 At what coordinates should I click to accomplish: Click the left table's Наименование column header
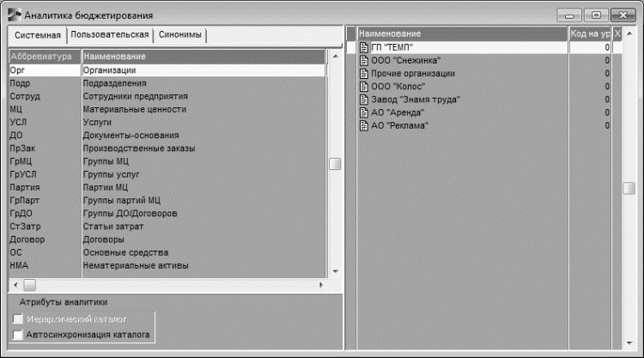coord(204,57)
